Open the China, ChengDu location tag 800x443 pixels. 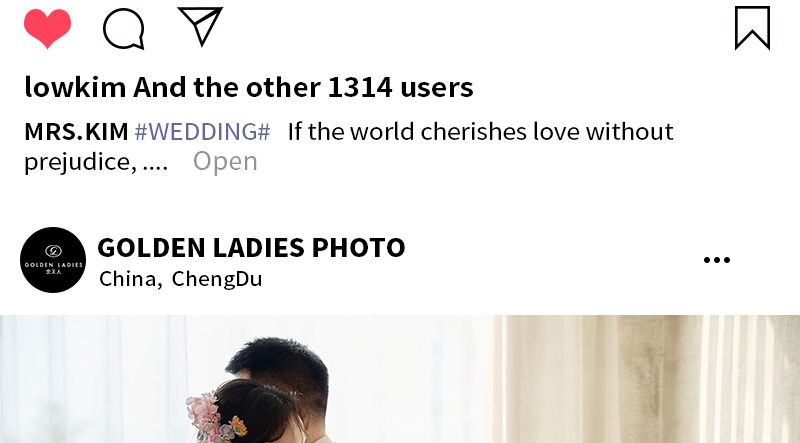tap(181, 279)
